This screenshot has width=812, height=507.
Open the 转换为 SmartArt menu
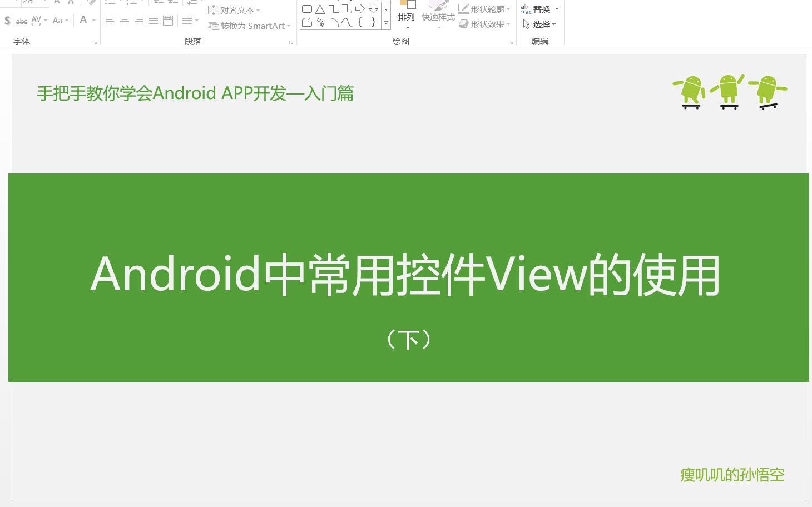click(x=249, y=26)
